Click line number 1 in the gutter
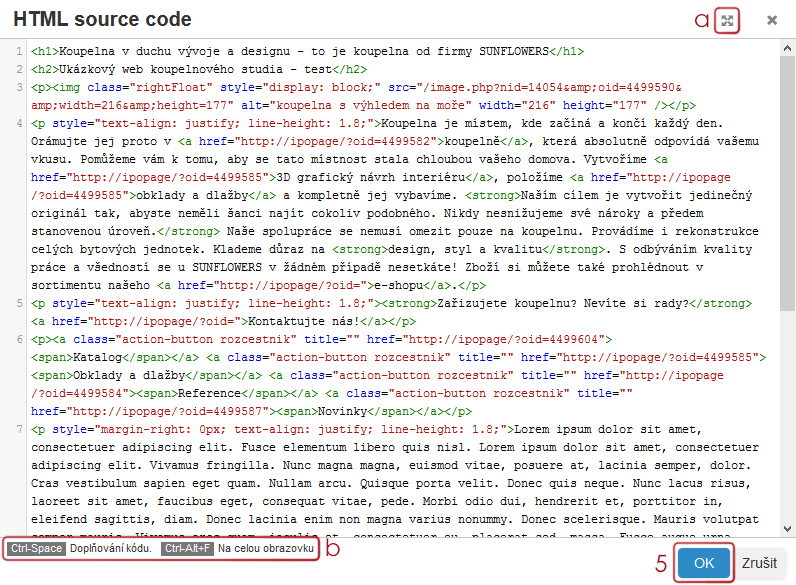Screen dimensions: 796x585 click(20, 52)
